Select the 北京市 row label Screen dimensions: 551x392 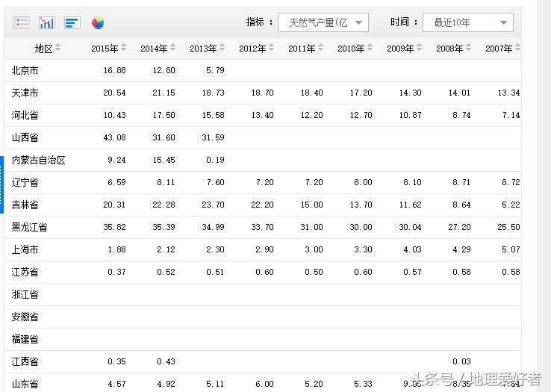25,70
